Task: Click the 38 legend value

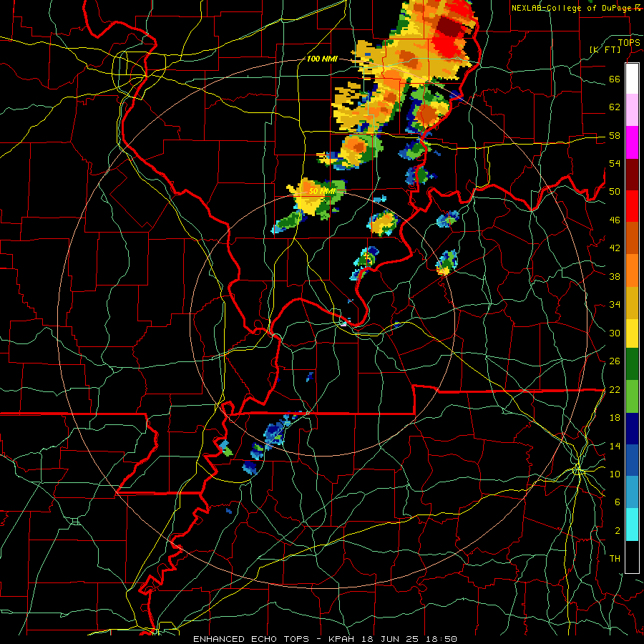Action: [x=615, y=276]
